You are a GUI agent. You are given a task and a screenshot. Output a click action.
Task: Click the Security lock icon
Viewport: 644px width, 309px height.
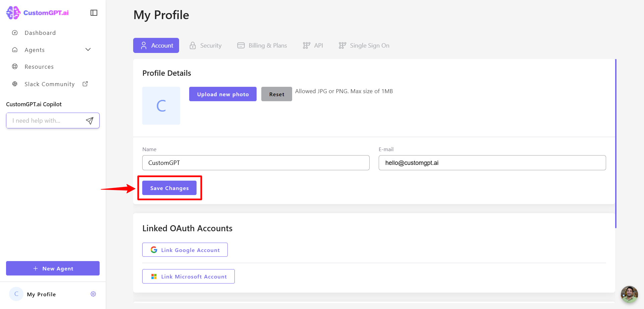pos(193,46)
